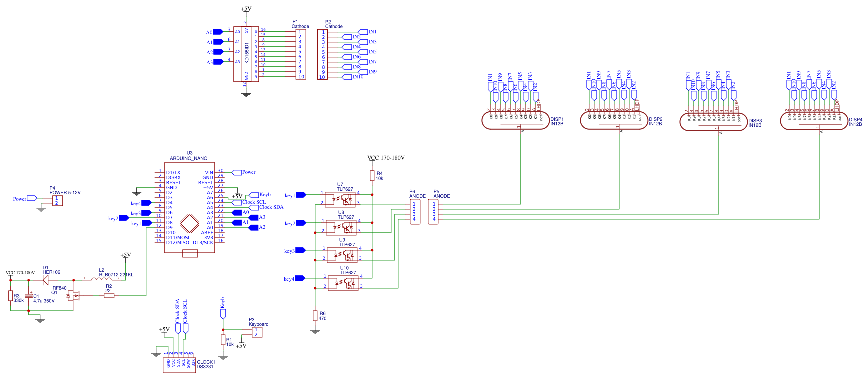Click the Clock SCL flag beside Arduino A5
Image resolution: width=868 pixels, height=378 pixels.
pyautogui.click(x=249, y=202)
